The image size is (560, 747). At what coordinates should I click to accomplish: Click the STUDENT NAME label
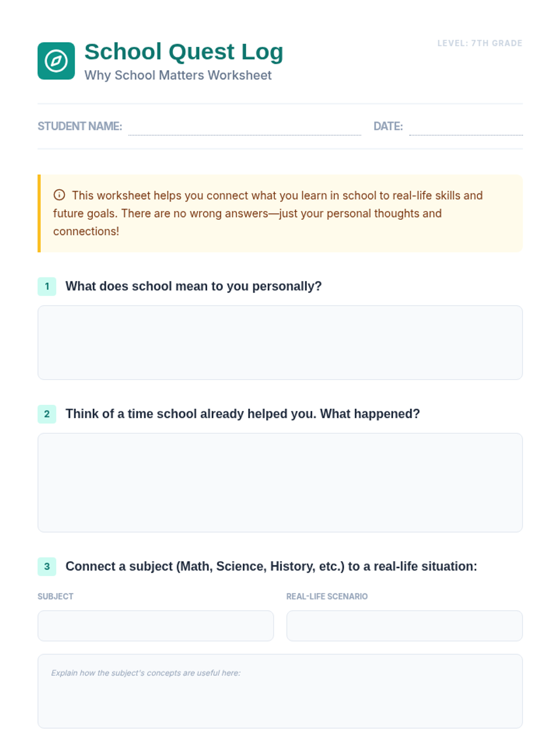click(79, 126)
